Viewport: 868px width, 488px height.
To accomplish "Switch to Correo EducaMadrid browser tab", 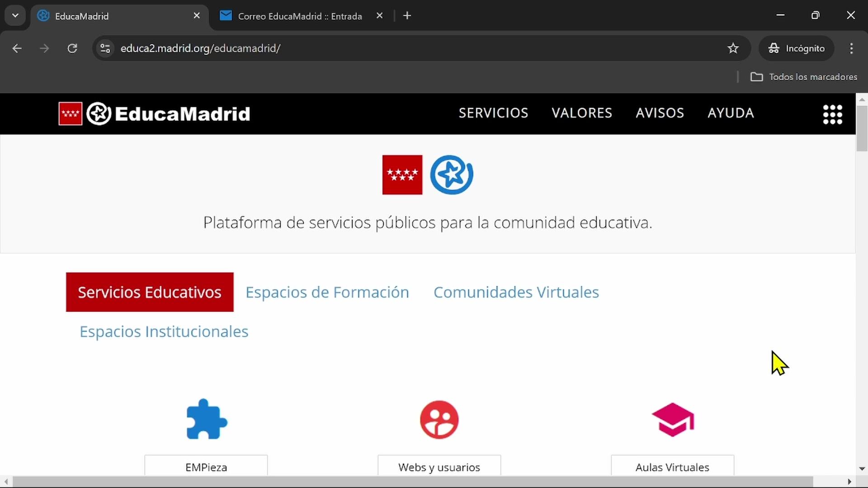I will coord(299,16).
